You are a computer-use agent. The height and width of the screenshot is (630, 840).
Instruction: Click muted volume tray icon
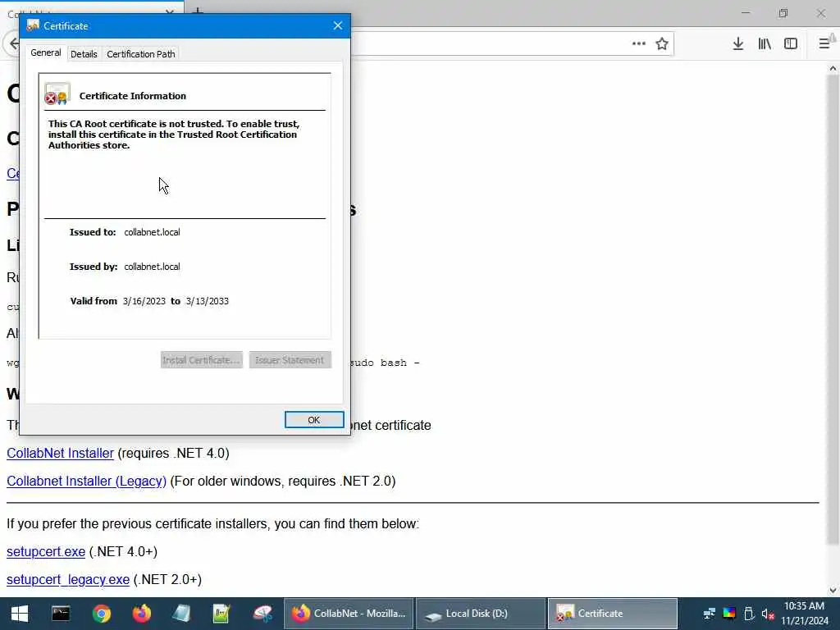coord(768,614)
